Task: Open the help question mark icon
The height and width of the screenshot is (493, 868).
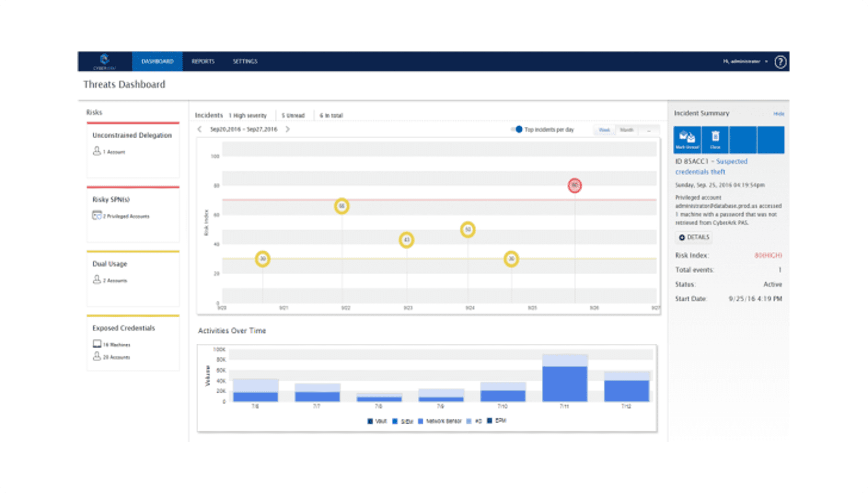Action: click(x=780, y=62)
